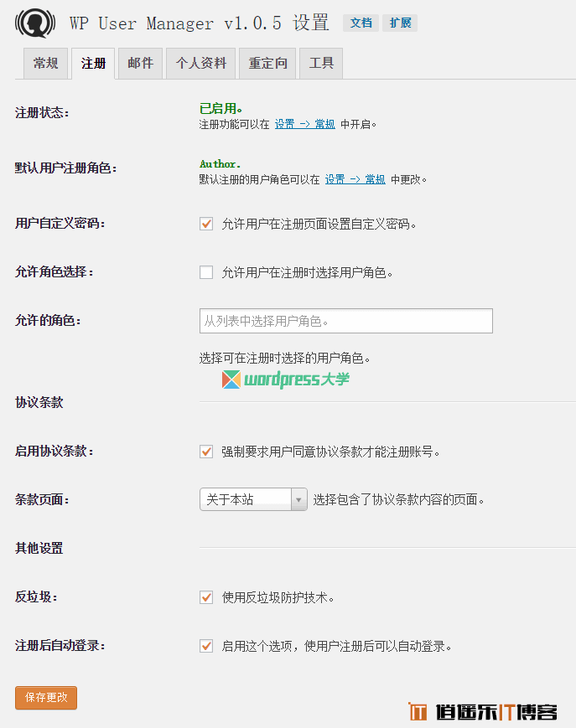
Task: Click the WordPress大学 watermark logo
Action: tap(286, 379)
